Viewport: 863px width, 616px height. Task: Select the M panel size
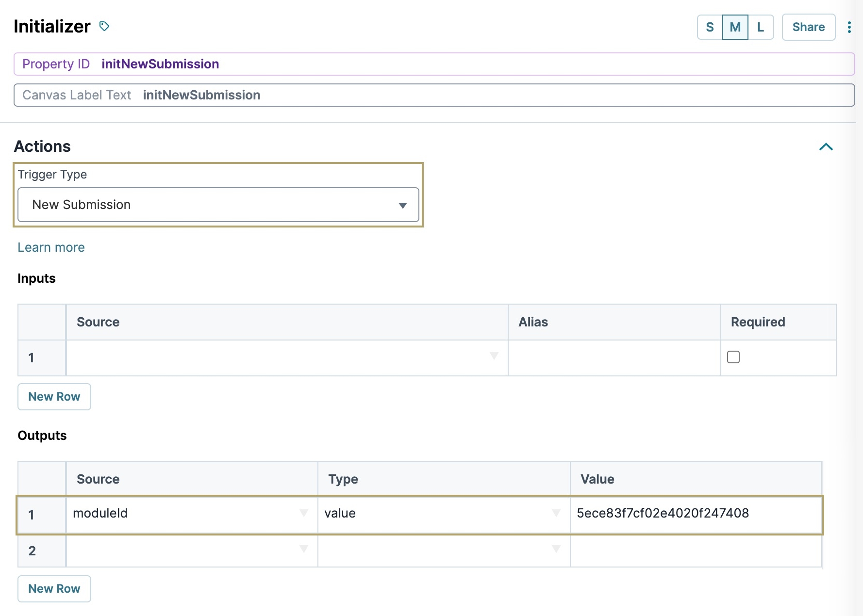735,27
